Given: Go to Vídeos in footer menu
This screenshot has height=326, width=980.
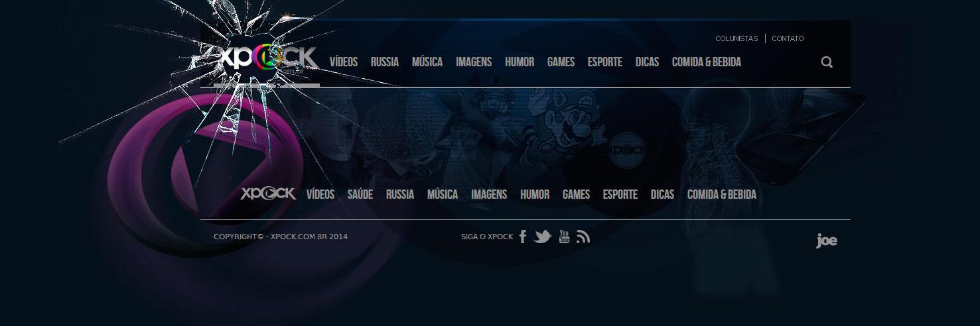Looking at the screenshot, I should coord(320,195).
